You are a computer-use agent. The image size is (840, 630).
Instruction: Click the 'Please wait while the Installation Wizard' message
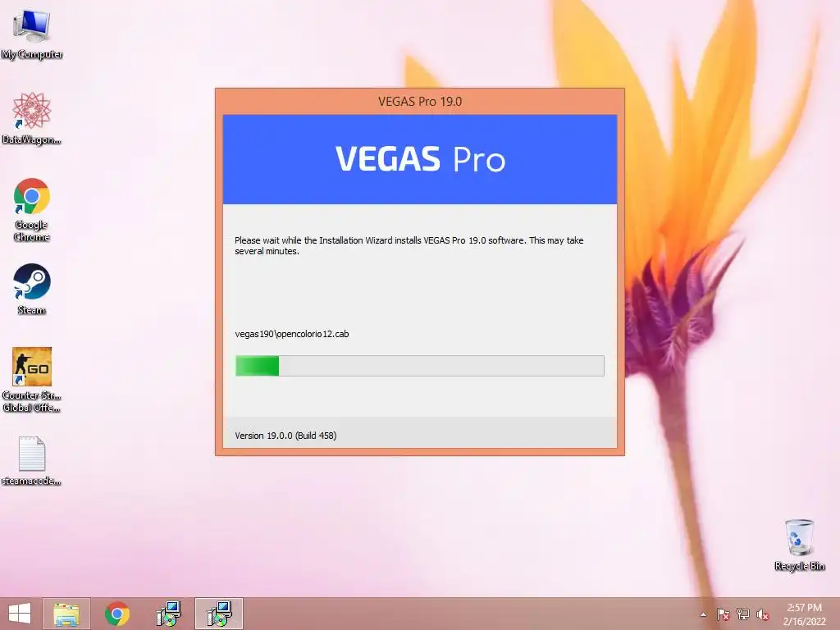click(x=409, y=245)
